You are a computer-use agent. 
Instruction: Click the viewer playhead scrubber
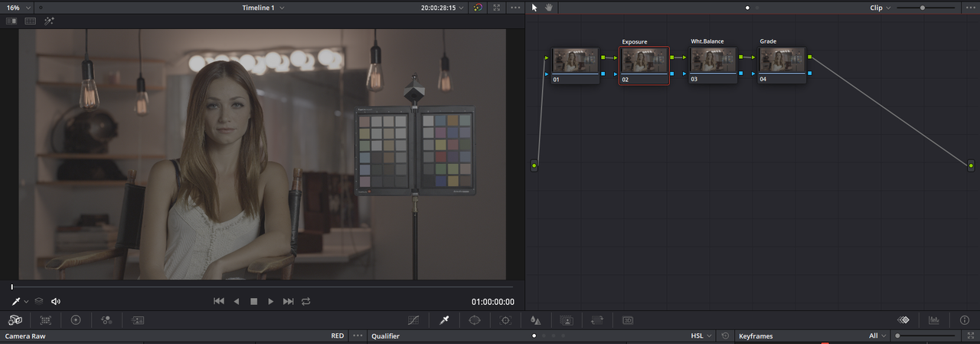click(12, 287)
